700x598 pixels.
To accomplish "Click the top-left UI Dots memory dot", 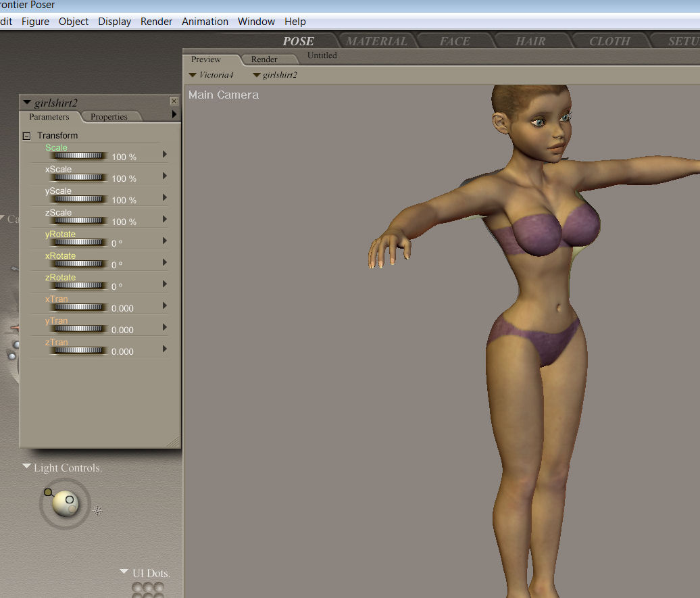I will click(x=136, y=588).
